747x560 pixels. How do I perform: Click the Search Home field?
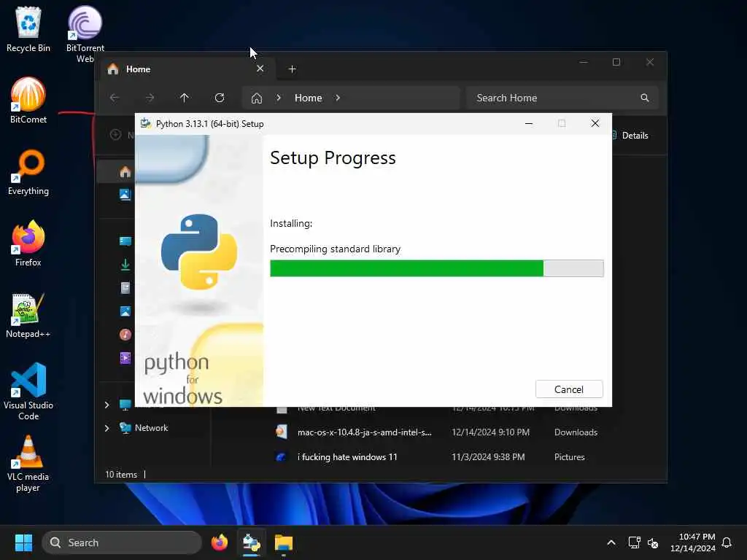[x=562, y=98]
